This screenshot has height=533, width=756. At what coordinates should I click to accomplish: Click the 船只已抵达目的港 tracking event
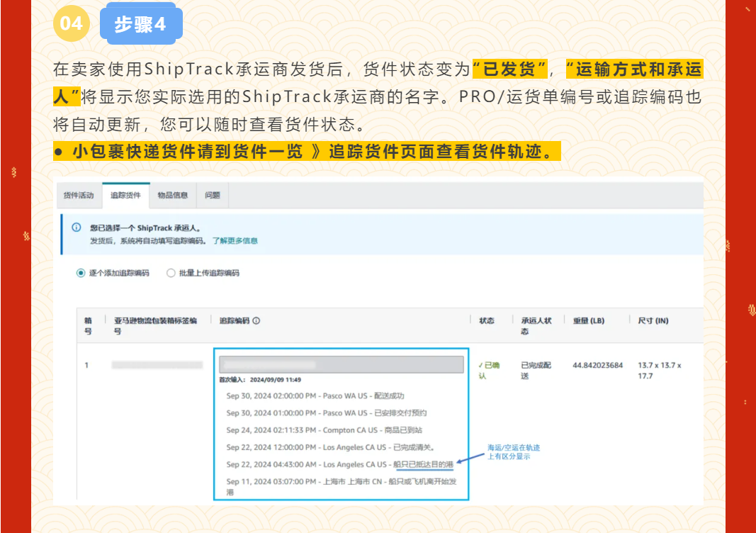coord(340,464)
